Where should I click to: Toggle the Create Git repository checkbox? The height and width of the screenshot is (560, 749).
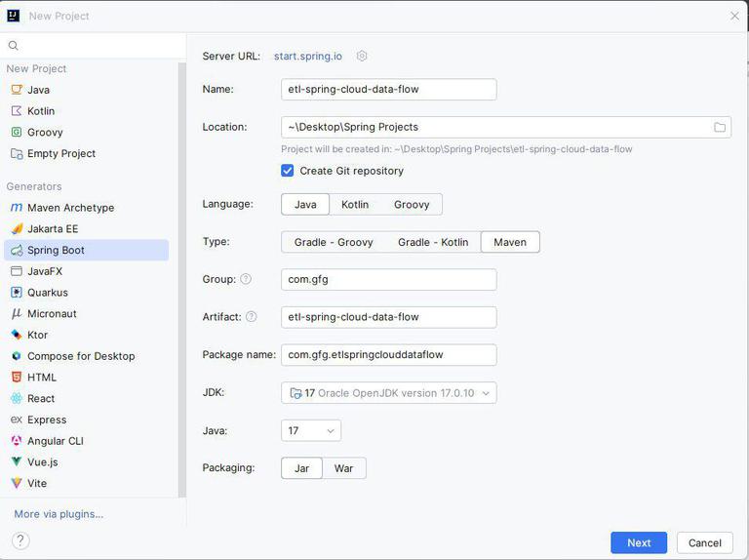click(x=288, y=171)
